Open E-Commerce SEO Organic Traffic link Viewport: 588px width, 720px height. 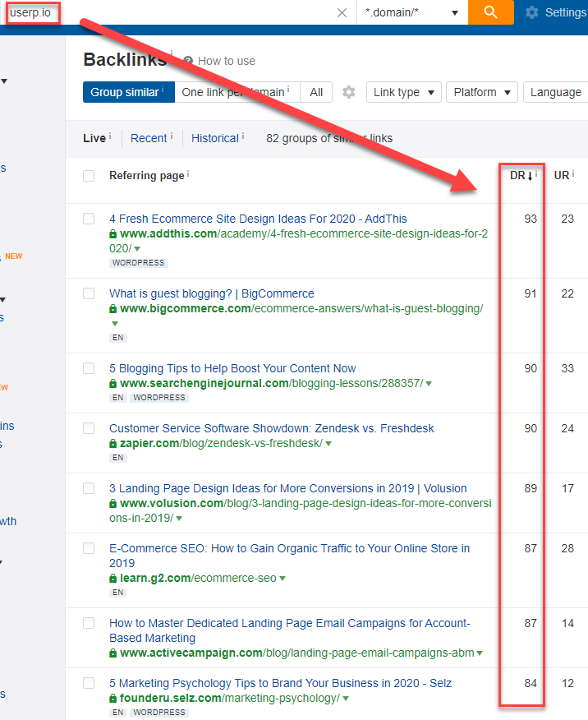click(x=289, y=556)
